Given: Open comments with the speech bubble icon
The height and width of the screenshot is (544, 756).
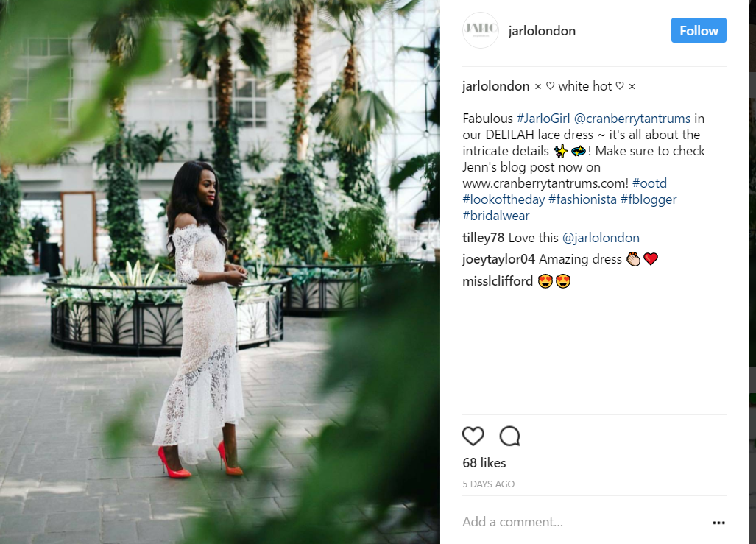Looking at the screenshot, I should click(x=509, y=436).
